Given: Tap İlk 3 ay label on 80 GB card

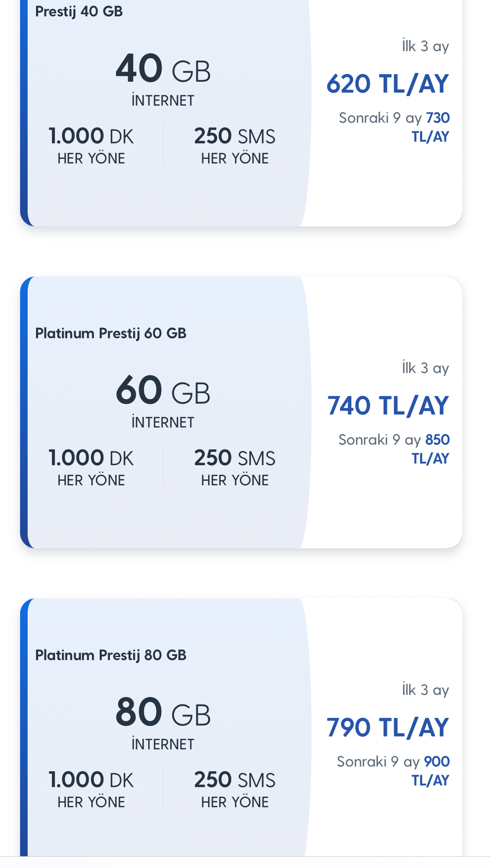Looking at the screenshot, I should point(426,690).
